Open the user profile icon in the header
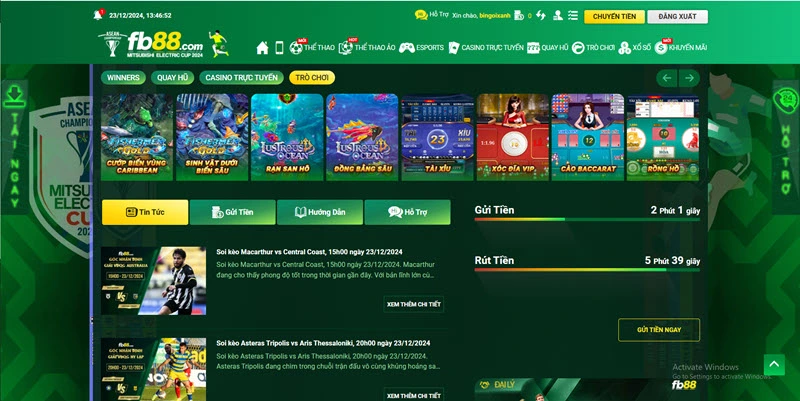This screenshot has width=800, height=401. [x=558, y=15]
